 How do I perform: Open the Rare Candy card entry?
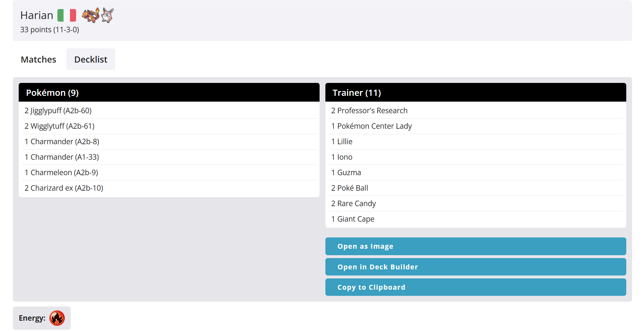point(353,204)
